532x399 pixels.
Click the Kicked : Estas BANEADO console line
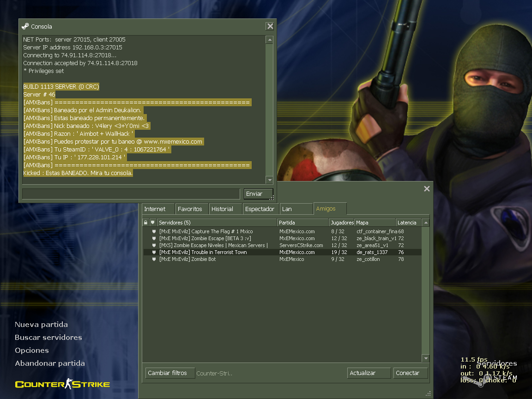(78, 173)
